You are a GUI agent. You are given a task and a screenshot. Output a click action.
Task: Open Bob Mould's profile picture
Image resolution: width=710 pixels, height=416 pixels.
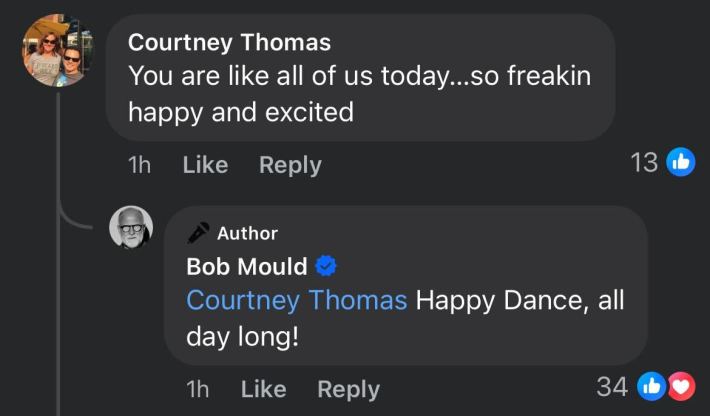coord(130,229)
